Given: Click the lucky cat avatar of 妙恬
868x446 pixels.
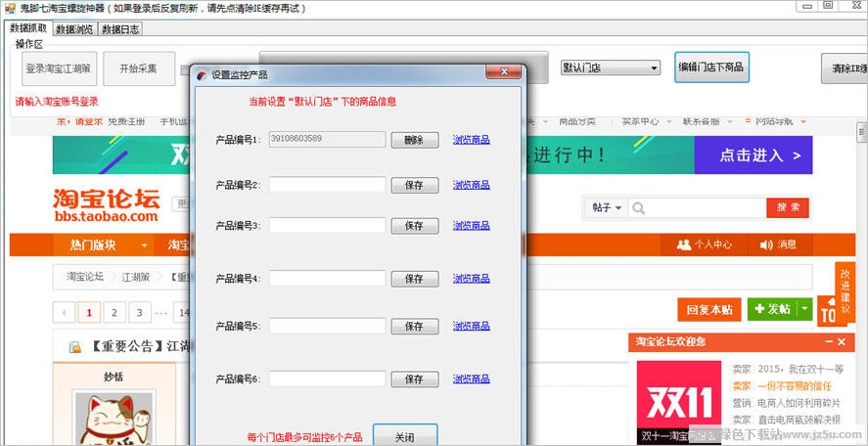Looking at the screenshot, I should pos(114,418).
